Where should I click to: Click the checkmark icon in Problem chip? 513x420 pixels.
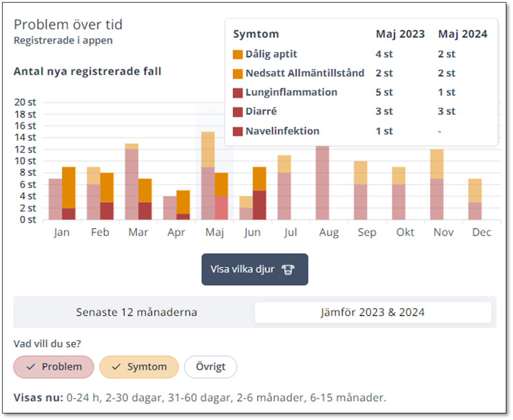(x=31, y=367)
